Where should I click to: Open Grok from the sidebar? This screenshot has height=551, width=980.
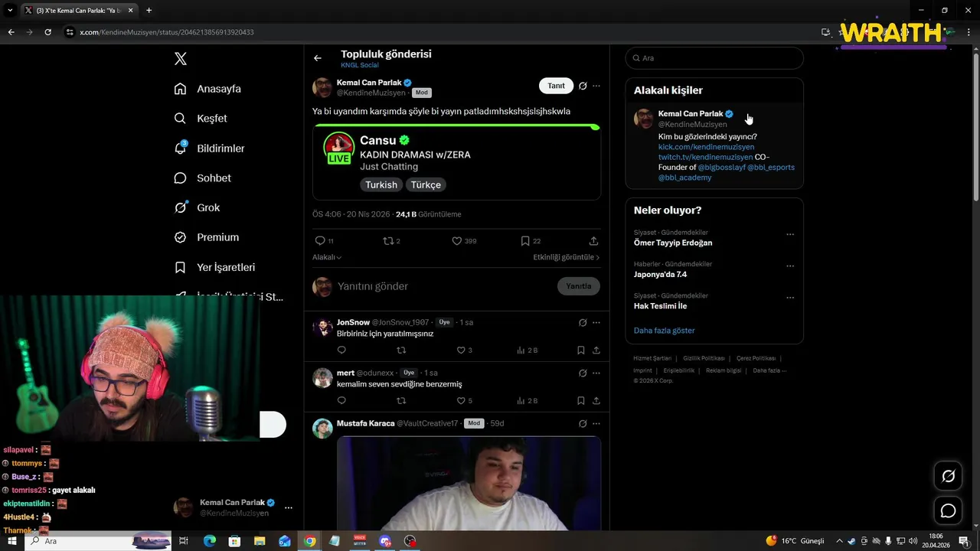[198, 207]
